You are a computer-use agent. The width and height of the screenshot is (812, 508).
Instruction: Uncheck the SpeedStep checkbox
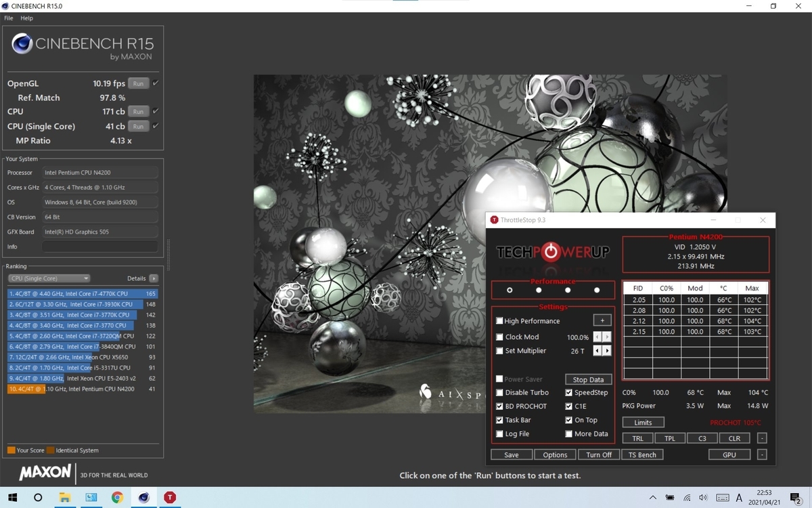569,393
